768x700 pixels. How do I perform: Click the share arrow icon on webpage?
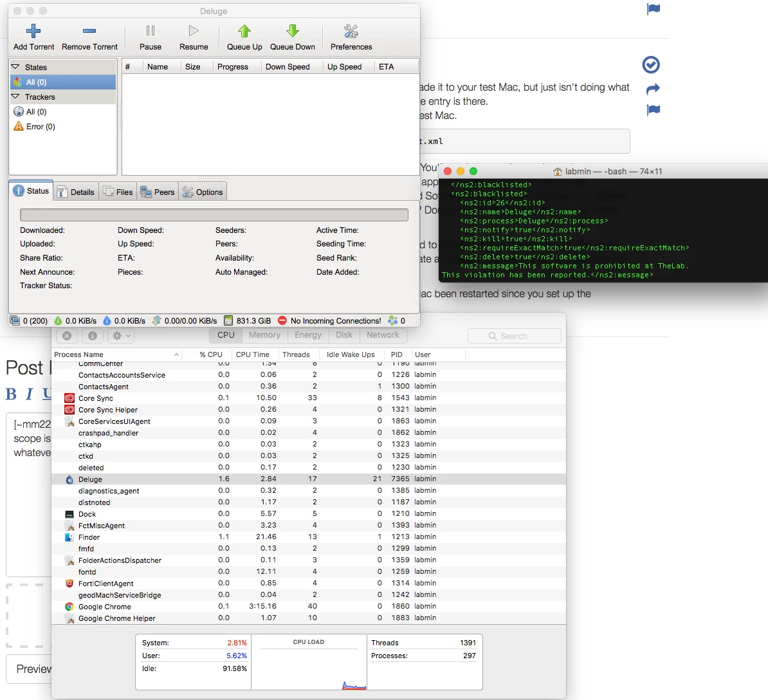pyautogui.click(x=653, y=89)
